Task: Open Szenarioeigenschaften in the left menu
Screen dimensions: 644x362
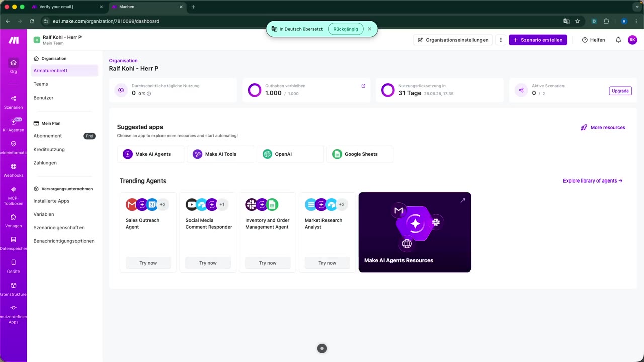Action: point(59,228)
